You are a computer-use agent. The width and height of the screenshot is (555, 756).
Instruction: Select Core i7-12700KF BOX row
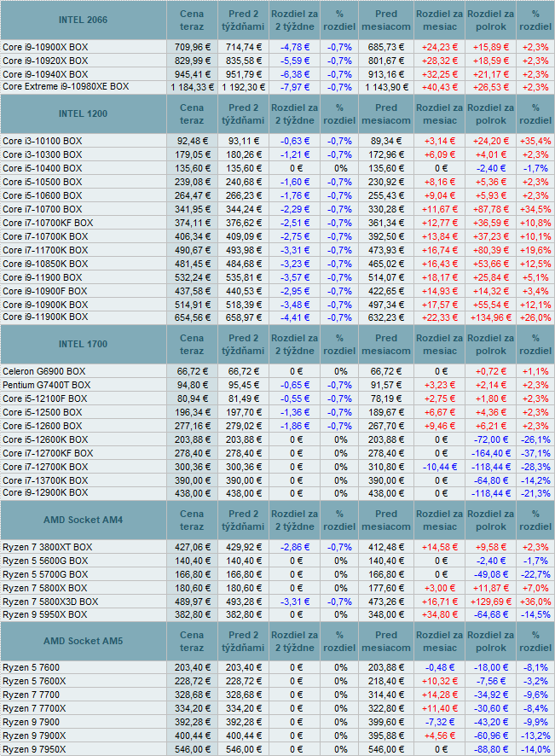[48, 454]
